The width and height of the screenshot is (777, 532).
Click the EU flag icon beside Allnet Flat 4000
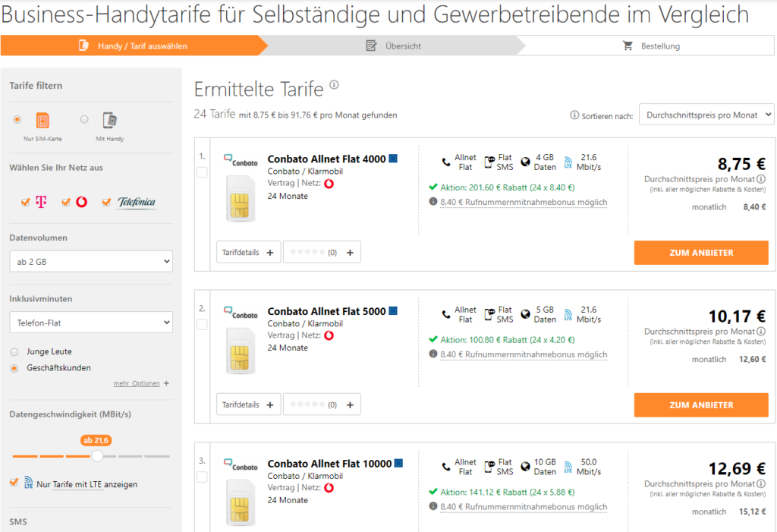(393, 159)
